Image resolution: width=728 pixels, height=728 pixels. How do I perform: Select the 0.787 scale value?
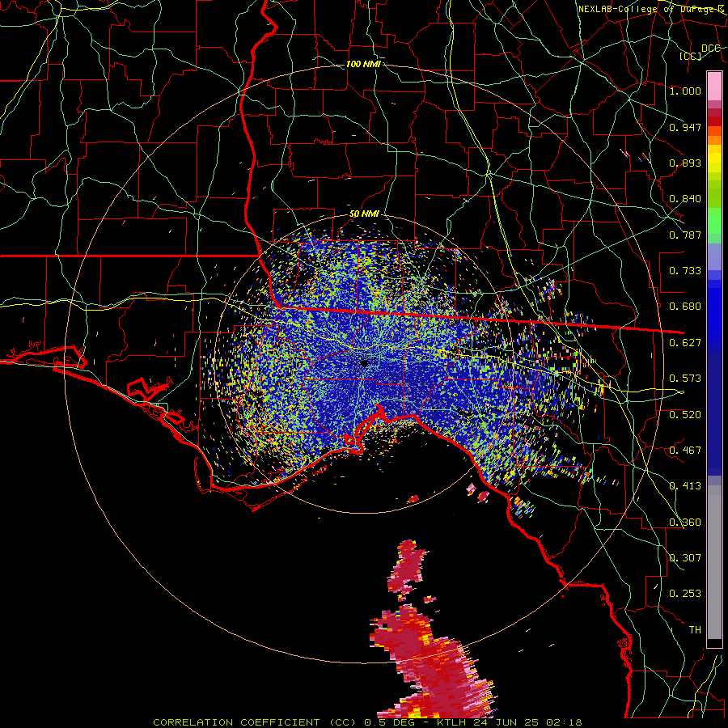point(685,235)
